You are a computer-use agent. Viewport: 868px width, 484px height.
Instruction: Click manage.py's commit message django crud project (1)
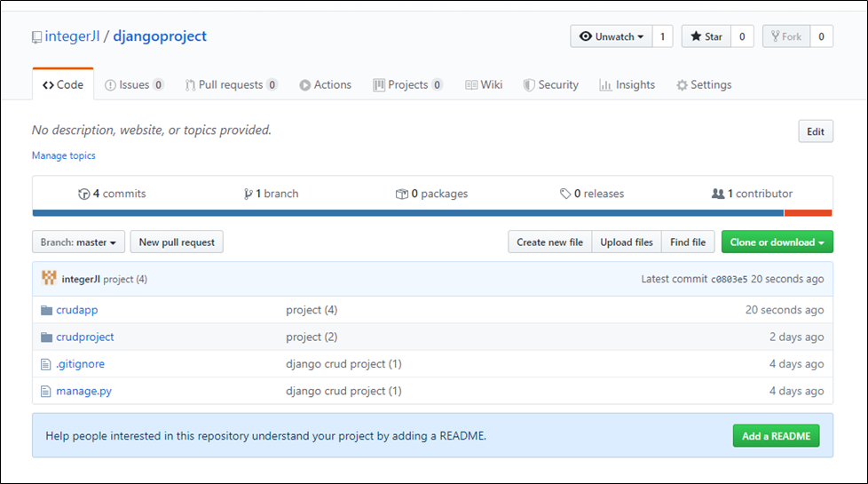[x=343, y=392]
